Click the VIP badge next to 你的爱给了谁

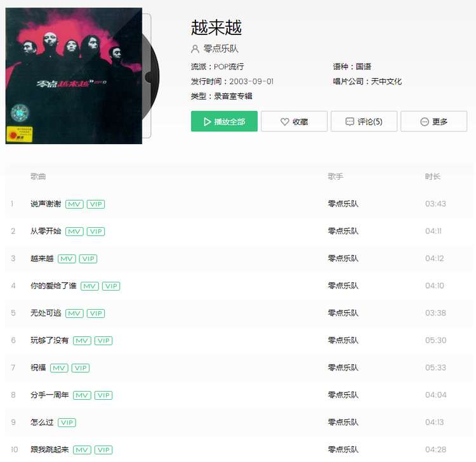pyautogui.click(x=111, y=286)
